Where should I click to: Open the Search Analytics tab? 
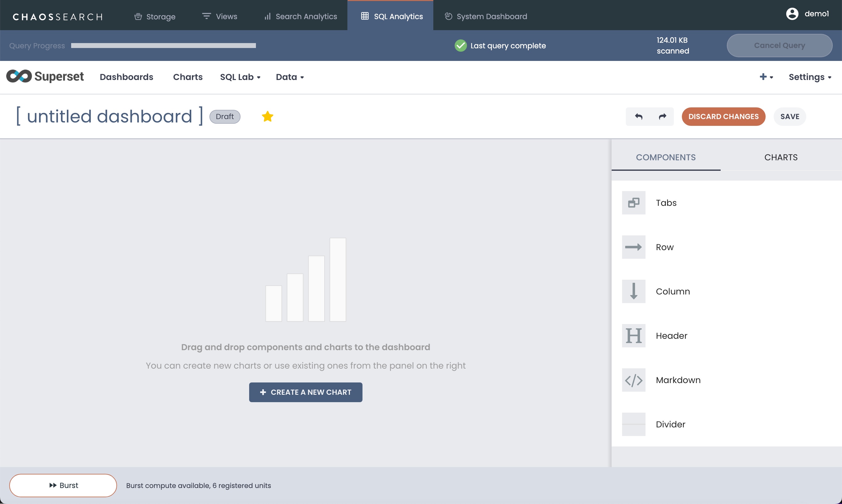pyautogui.click(x=301, y=16)
